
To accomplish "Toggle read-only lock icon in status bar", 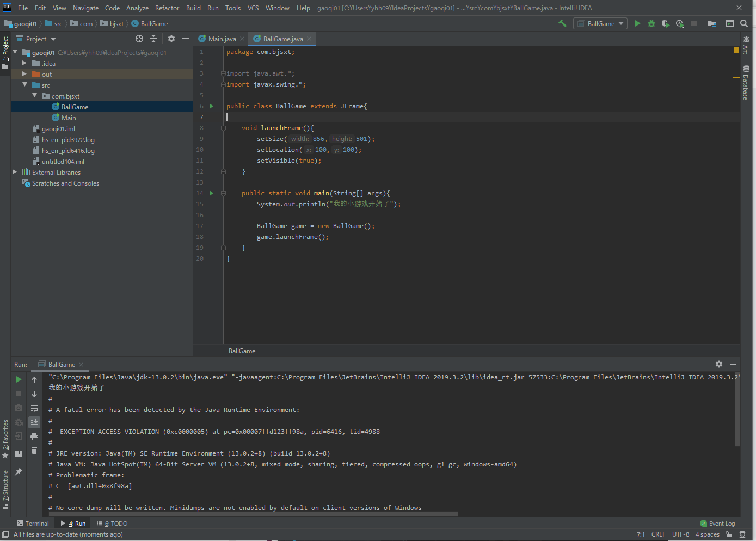I will [x=729, y=534].
